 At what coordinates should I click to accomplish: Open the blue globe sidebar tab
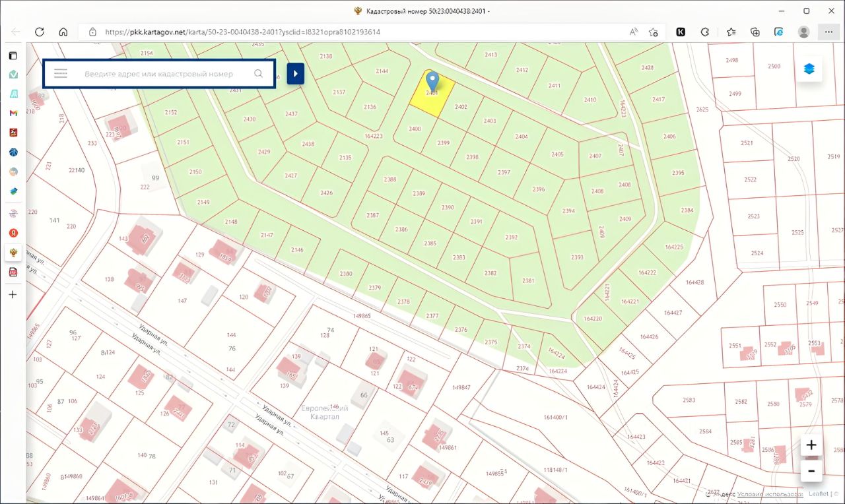13,152
